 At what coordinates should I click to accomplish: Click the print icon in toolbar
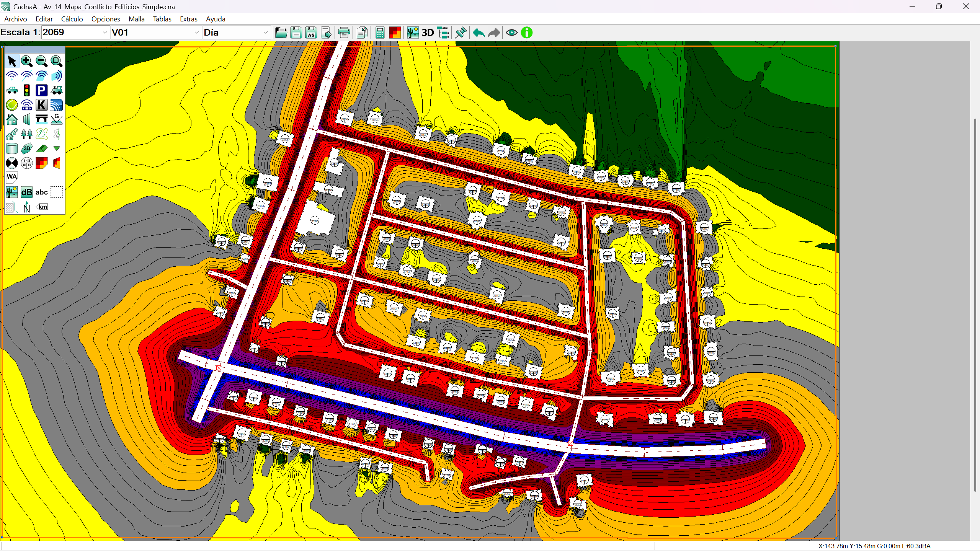pyautogui.click(x=344, y=33)
